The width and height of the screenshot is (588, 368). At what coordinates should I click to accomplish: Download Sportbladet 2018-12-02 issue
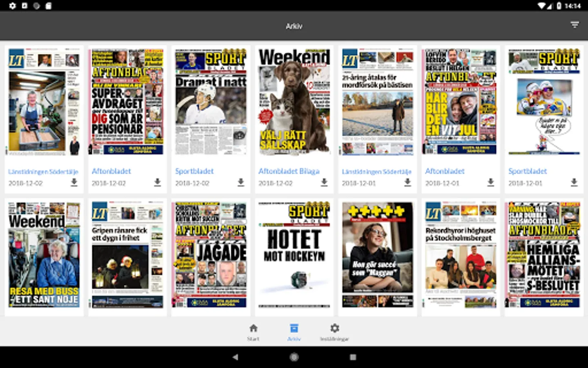[x=241, y=182]
